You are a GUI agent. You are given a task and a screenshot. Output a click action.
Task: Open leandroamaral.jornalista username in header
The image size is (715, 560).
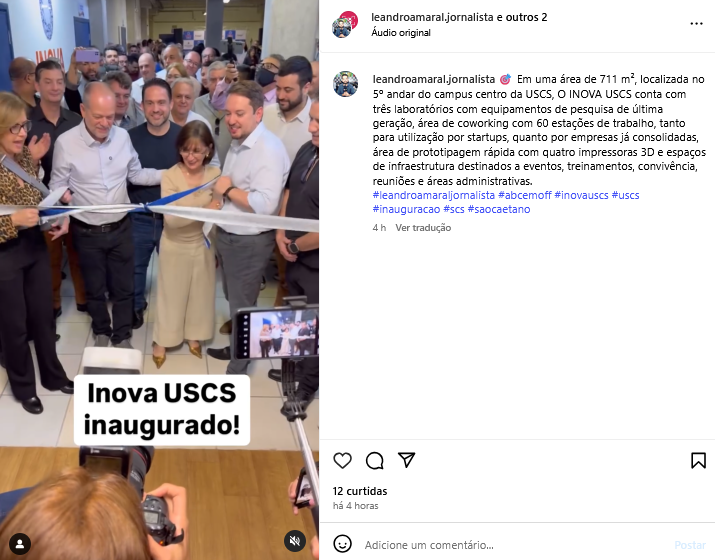click(x=432, y=17)
